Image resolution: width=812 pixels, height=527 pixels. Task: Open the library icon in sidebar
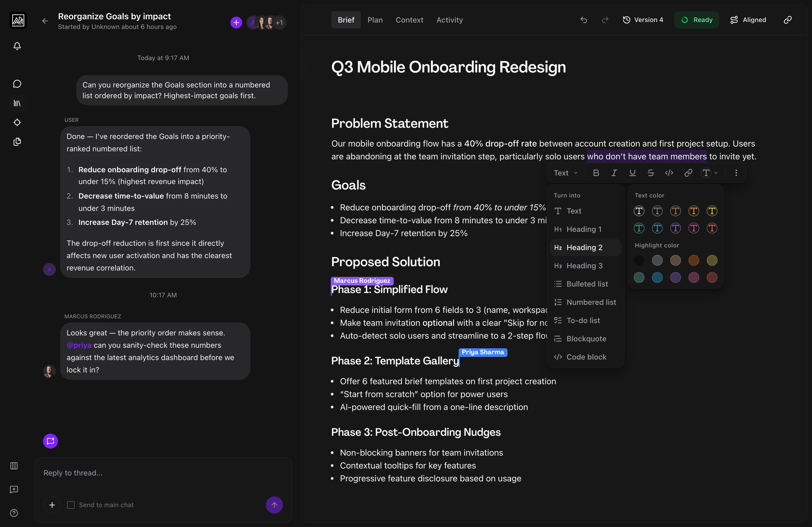point(17,103)
